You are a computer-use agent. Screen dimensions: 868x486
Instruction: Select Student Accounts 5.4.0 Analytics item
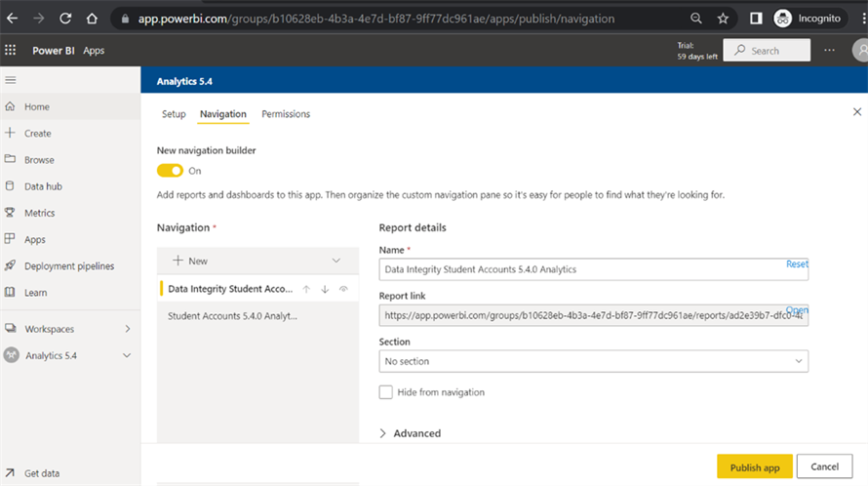(258, 316)
